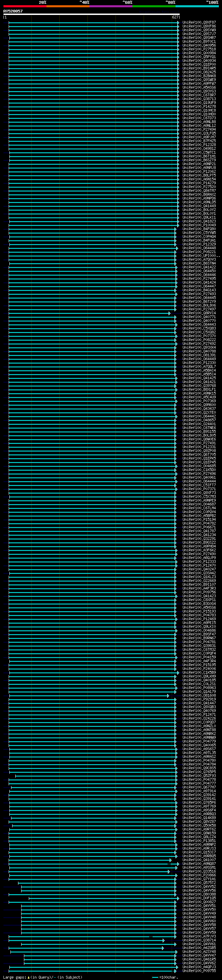Select hit label UniRef100_C1K5D0

tap(199, 469)
